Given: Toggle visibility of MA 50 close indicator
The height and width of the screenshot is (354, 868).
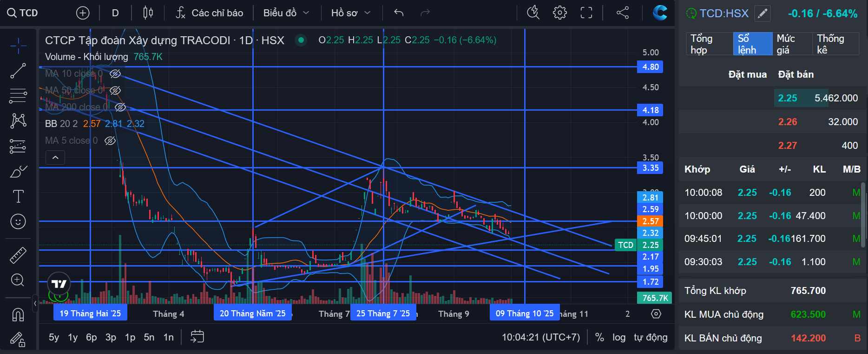Looking at the screenshot, I should click(x=115, y=90).
